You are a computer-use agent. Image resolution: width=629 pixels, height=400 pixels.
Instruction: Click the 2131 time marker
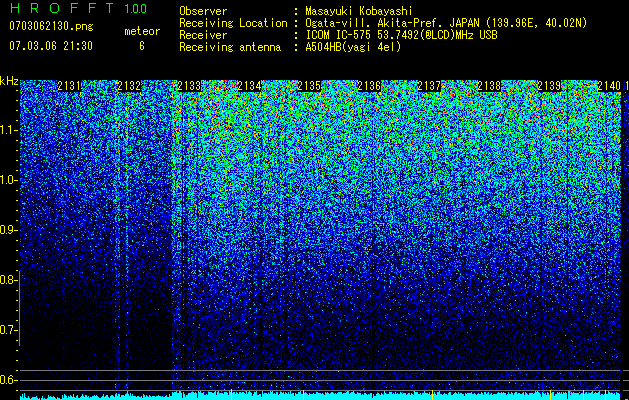point(69,86)
